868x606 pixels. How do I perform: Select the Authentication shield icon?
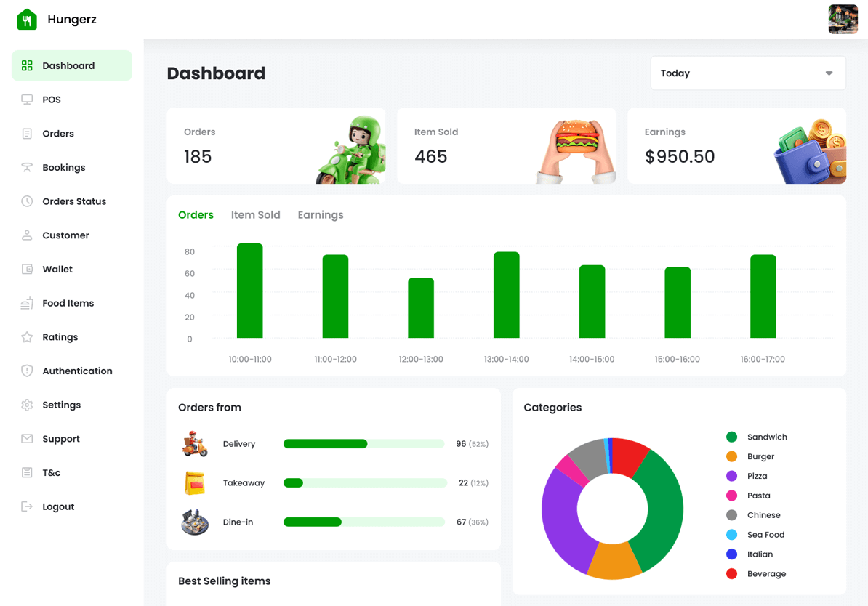(27, 371)
